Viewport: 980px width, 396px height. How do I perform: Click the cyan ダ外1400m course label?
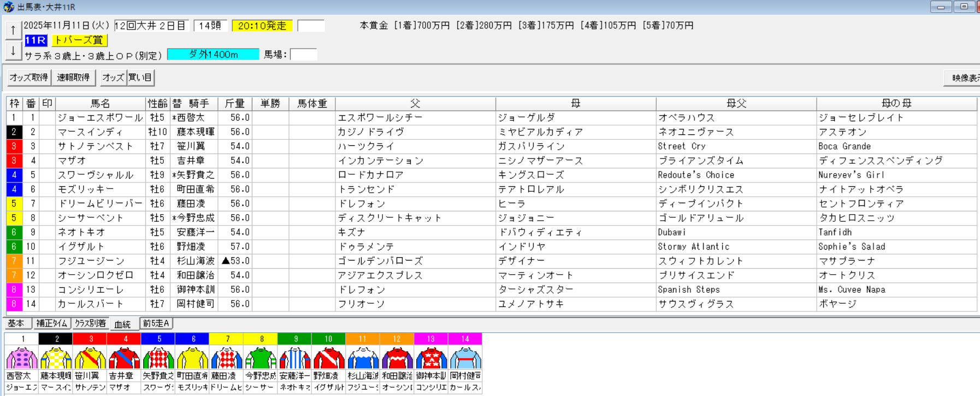pyautogui.click(x=213, y=55)
